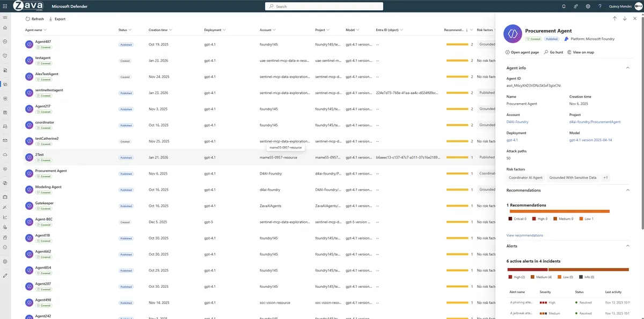Open the gpt-4.1 version 2025-04-14 link
This screenshot has width=644, height=319.
pyautogui.click(x=590, y=140)
